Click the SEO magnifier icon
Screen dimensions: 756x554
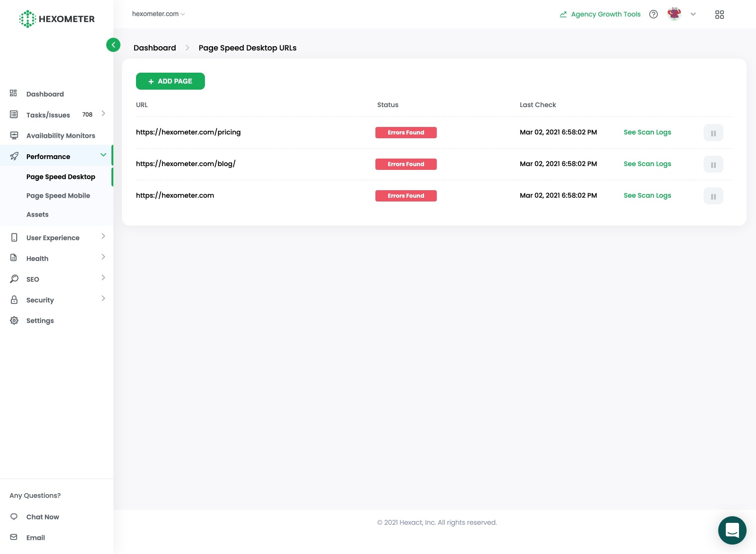tap(14, 279)
